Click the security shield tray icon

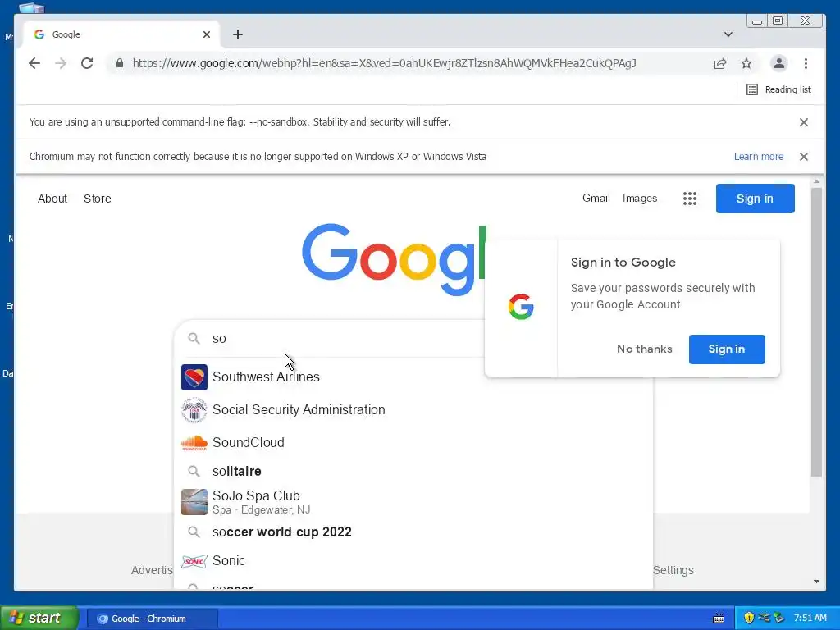click(749, 619)
